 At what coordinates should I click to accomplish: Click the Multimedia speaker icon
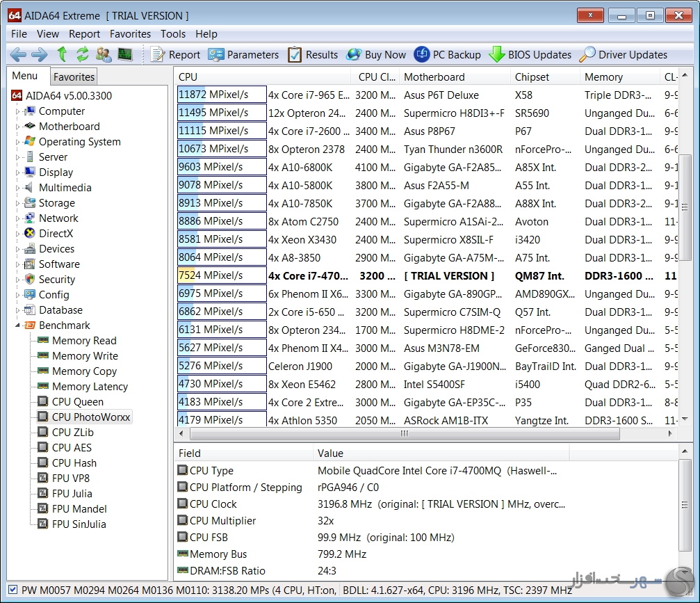[29, 187]
